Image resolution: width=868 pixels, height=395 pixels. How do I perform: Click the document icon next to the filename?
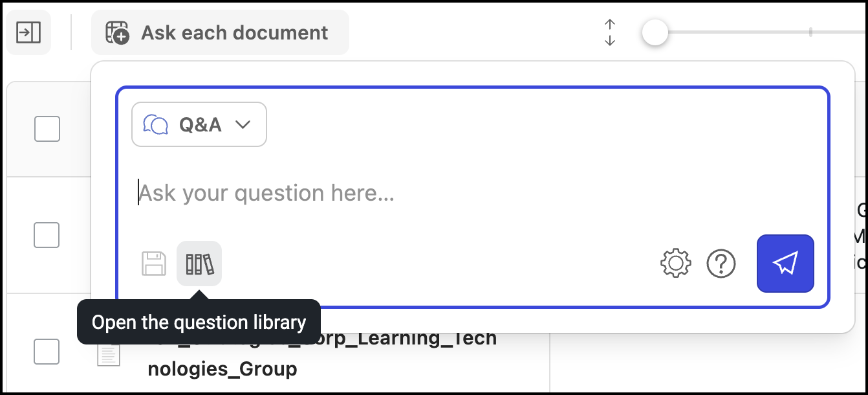coord(109,354)
